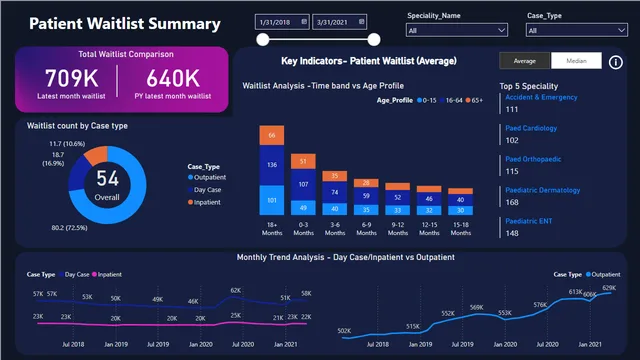Click the 52 segment of 9-12 Months bar
The width and height of the screenshot is (640, 360).
pos(398,198)
